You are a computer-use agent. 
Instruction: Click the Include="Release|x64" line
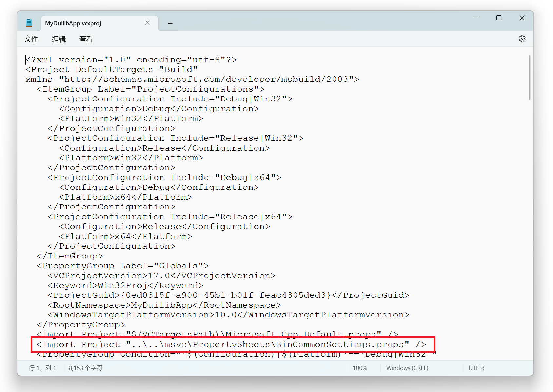(x=170, y=217)
